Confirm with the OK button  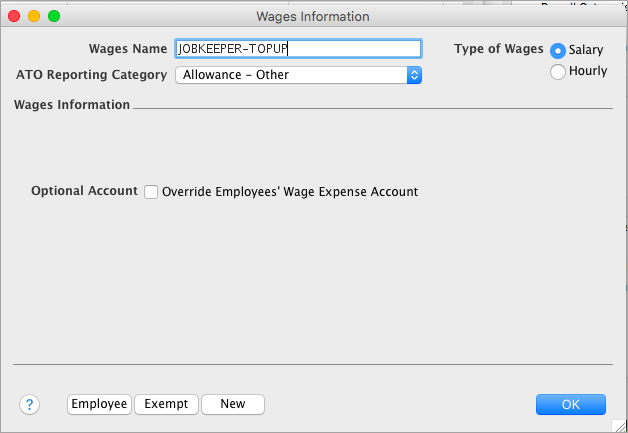pyautogui.click(x=570, y=404)
